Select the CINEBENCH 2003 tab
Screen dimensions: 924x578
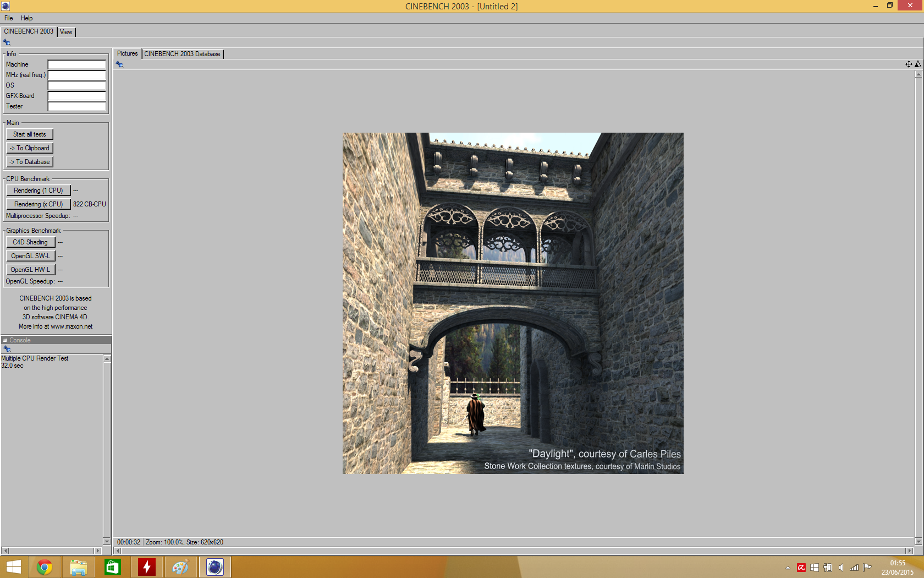[29, 31]
